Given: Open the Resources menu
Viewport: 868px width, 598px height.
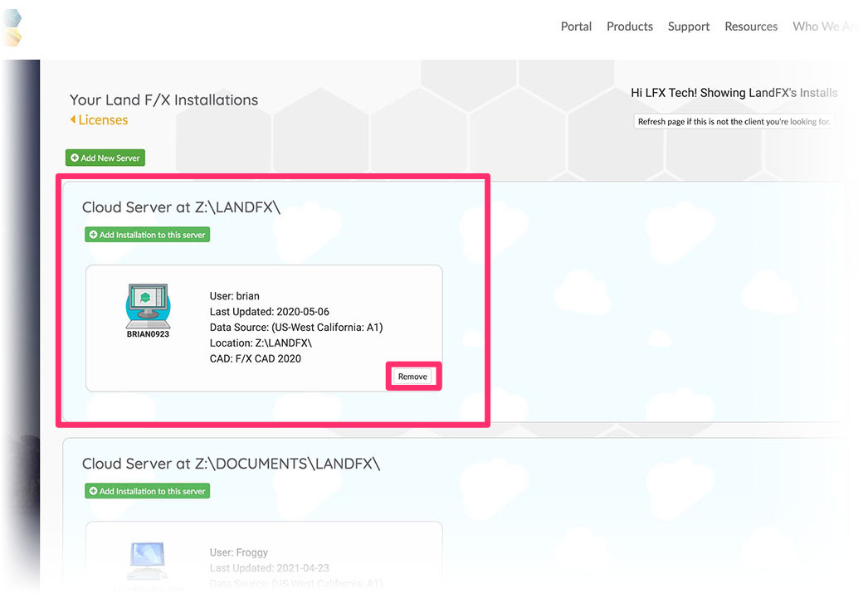Looking at the screenshot, I should coord(751,27).
